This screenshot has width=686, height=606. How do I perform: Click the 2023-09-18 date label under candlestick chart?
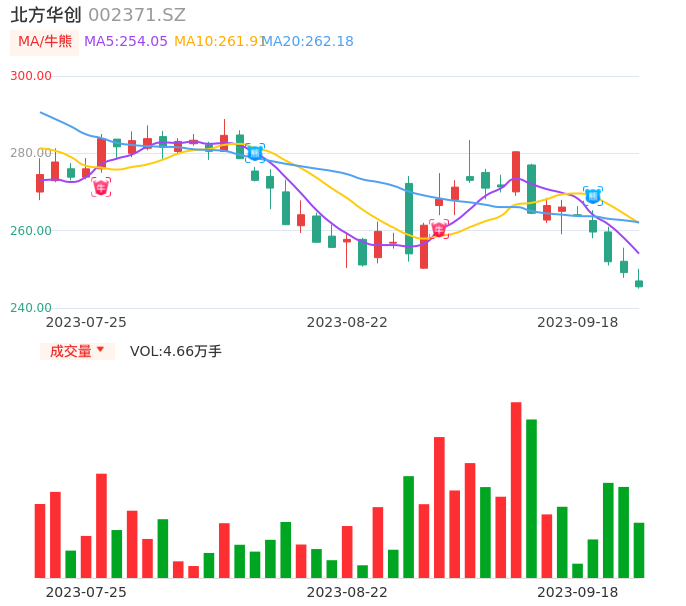pos(578,323)
